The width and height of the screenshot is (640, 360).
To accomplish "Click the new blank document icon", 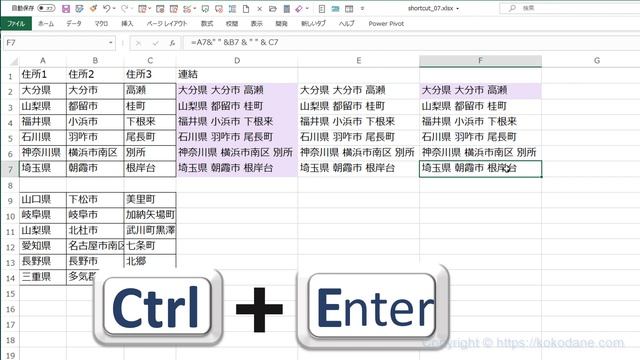I will pyautogui.click(x=246, y=9).
